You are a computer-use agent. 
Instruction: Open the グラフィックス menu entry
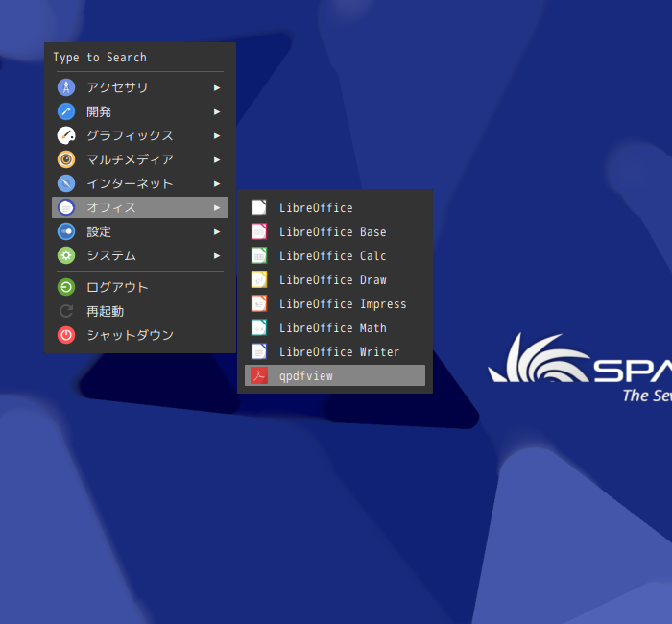140,135
